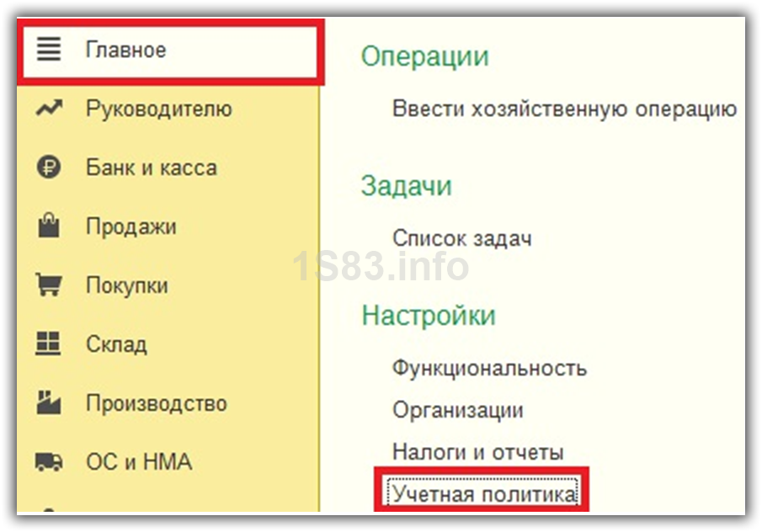Go to Функциональность settings
Viewport: 762px width, 532px height.
tap(489, 368)
